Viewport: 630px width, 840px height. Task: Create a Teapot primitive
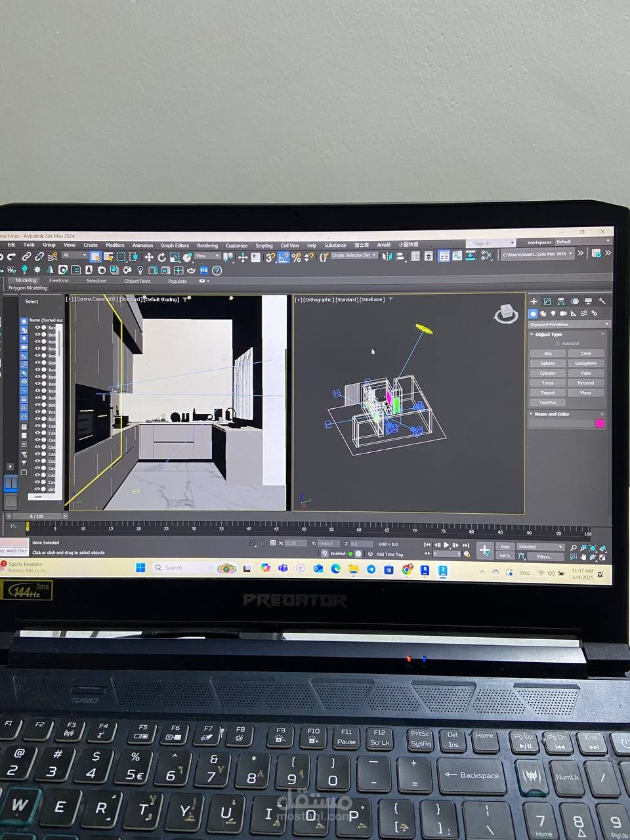coord(548,392)
